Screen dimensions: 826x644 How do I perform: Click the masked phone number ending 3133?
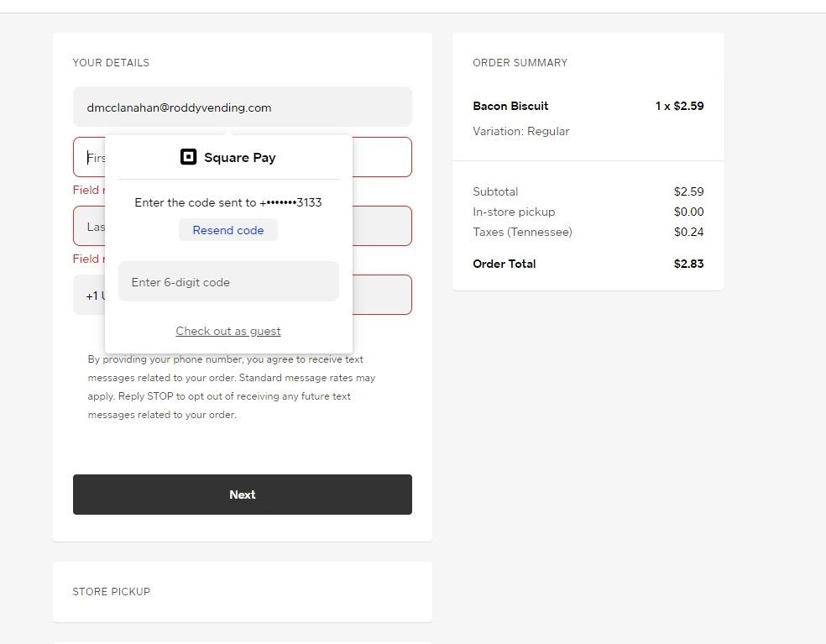click(291, 202)
